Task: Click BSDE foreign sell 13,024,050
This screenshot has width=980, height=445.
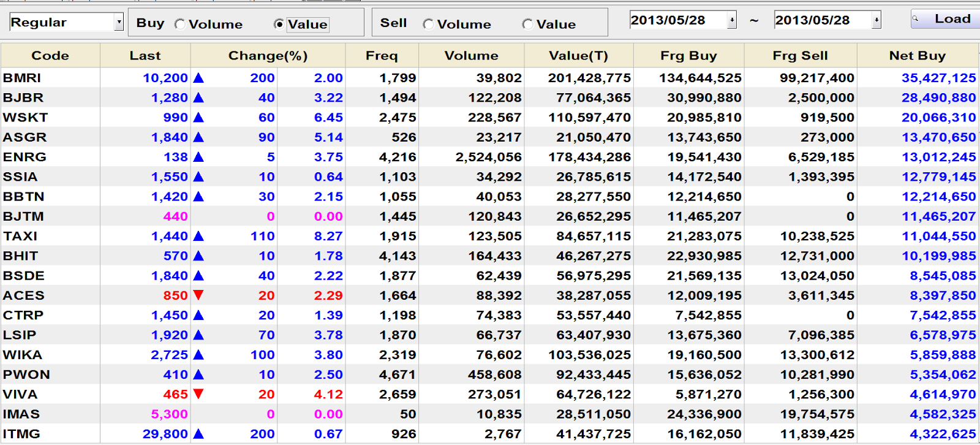Action: (x=817, y=276)
